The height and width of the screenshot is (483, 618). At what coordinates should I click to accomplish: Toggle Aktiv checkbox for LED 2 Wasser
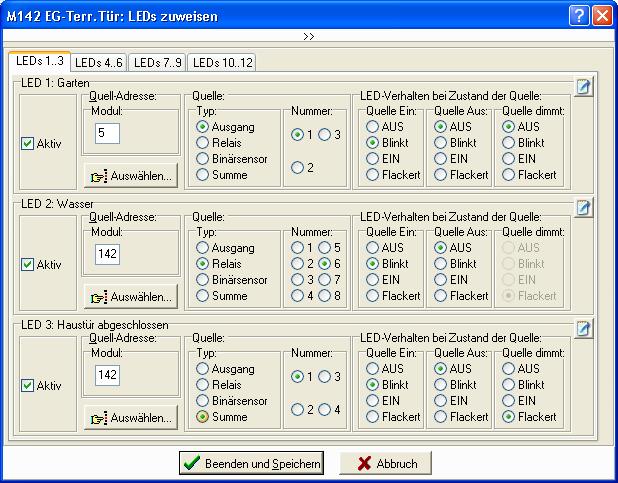pyautogui.click(x=28, y=265)
